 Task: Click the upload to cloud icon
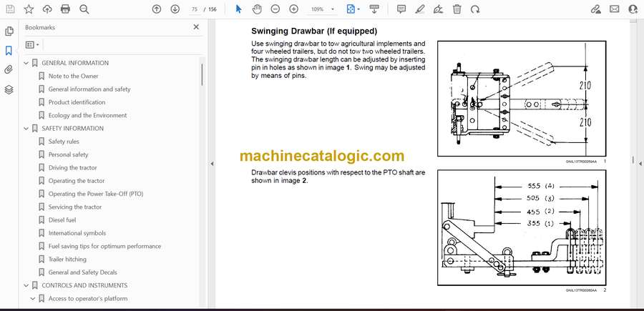coord(47,9)
